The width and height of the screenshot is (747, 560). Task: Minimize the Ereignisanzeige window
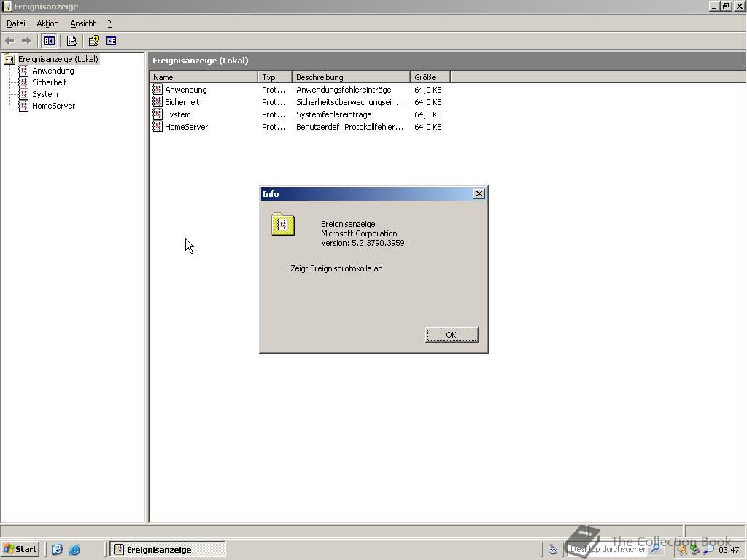[x=715, y=6]
